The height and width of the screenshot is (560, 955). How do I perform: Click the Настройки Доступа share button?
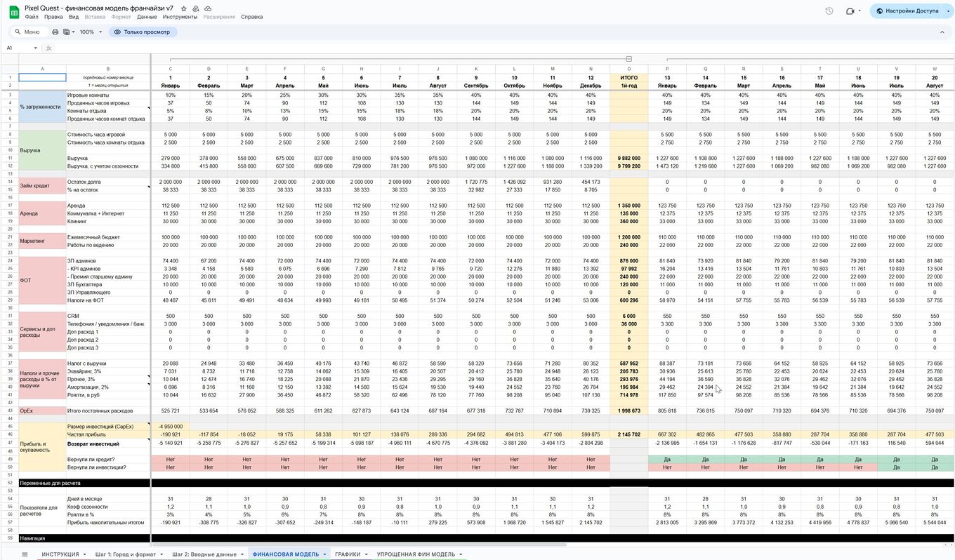pos(907,11)
